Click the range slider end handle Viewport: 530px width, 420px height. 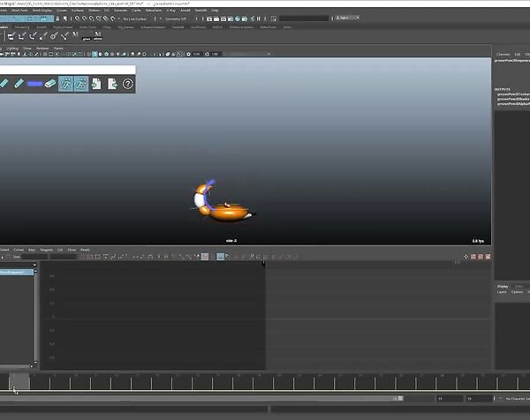point(400,399)
